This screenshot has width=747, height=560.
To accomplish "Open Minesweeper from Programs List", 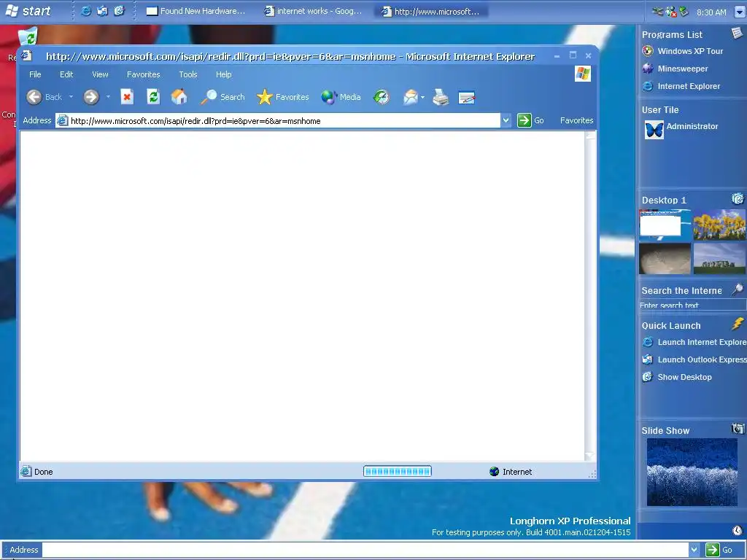I will pyautogui.click(x=675, y=69).
